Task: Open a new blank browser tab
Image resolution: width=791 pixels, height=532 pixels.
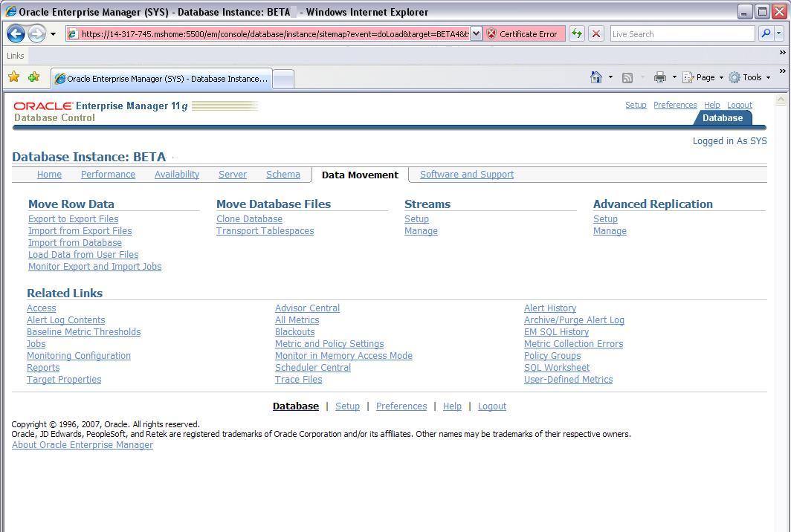Action: tap(283, 80)
